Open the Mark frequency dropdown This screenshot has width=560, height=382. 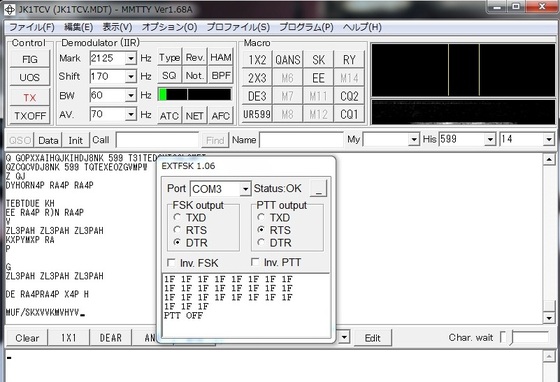(x=131, y=58)
